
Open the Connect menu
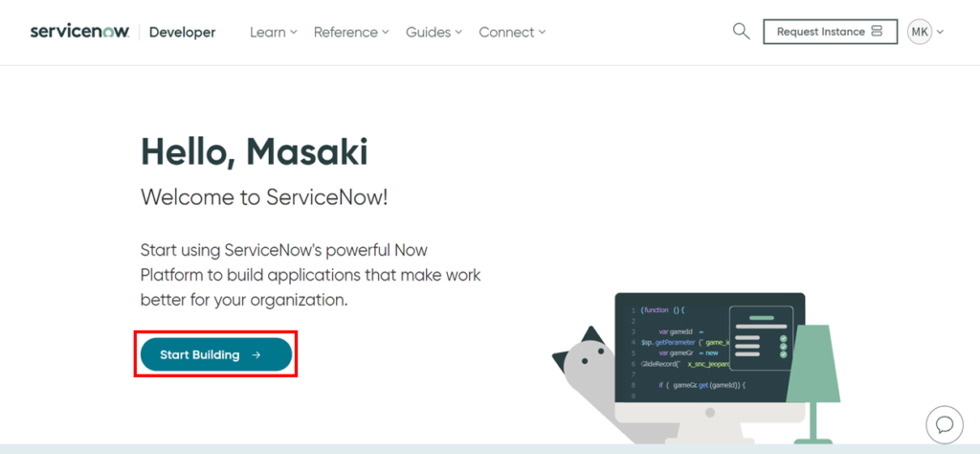click(x=512, y=32)
